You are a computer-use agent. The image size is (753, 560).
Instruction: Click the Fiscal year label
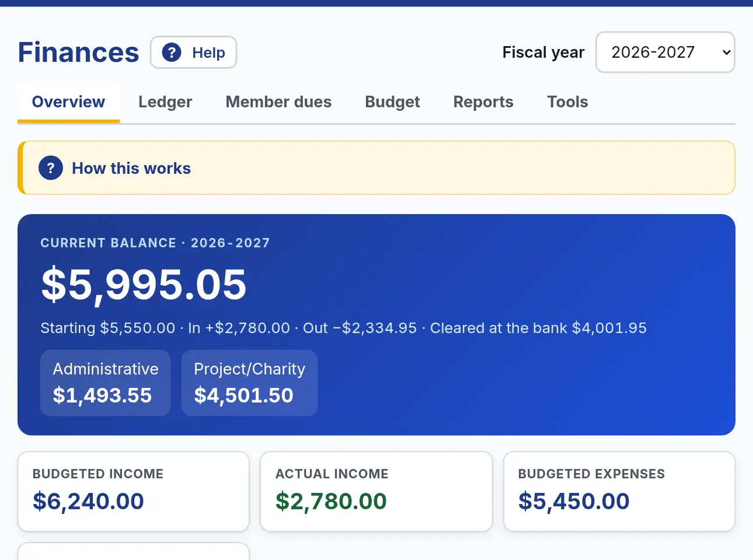point(543,52)
